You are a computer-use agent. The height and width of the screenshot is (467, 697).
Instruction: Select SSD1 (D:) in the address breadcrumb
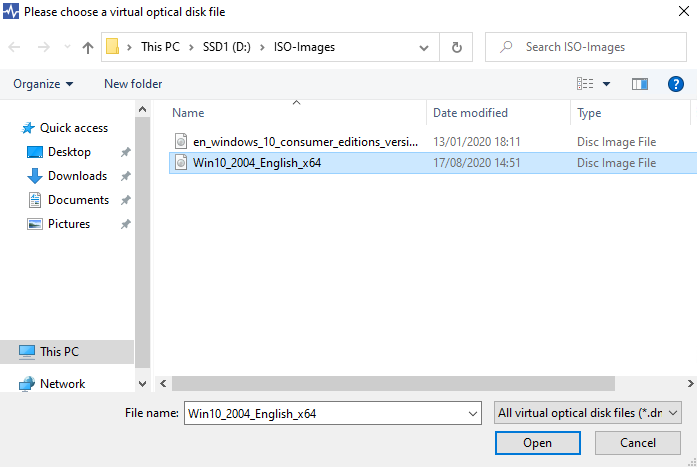point(227,47)
